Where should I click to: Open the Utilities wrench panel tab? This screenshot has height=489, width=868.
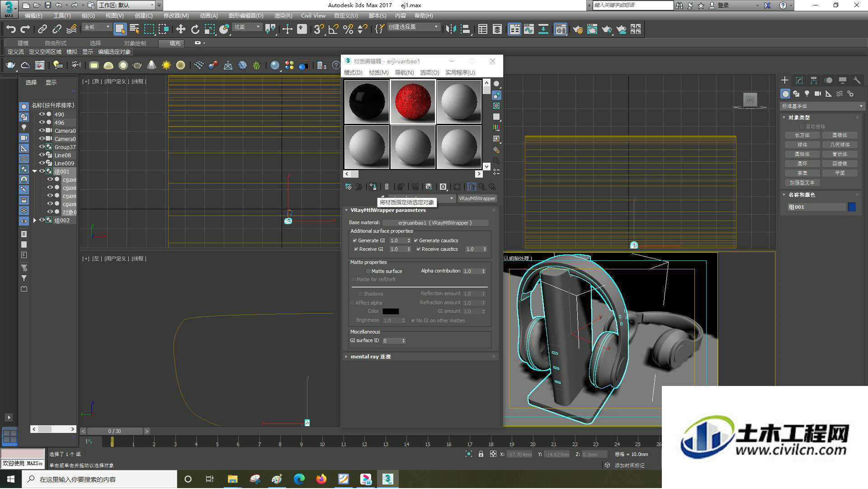(857, 80)
